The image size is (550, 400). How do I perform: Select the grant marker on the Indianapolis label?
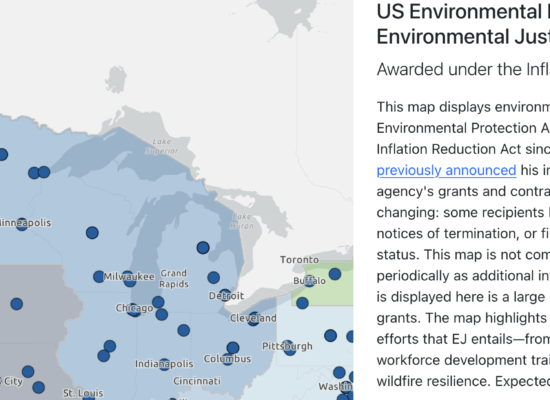click(x=164, y=365)
